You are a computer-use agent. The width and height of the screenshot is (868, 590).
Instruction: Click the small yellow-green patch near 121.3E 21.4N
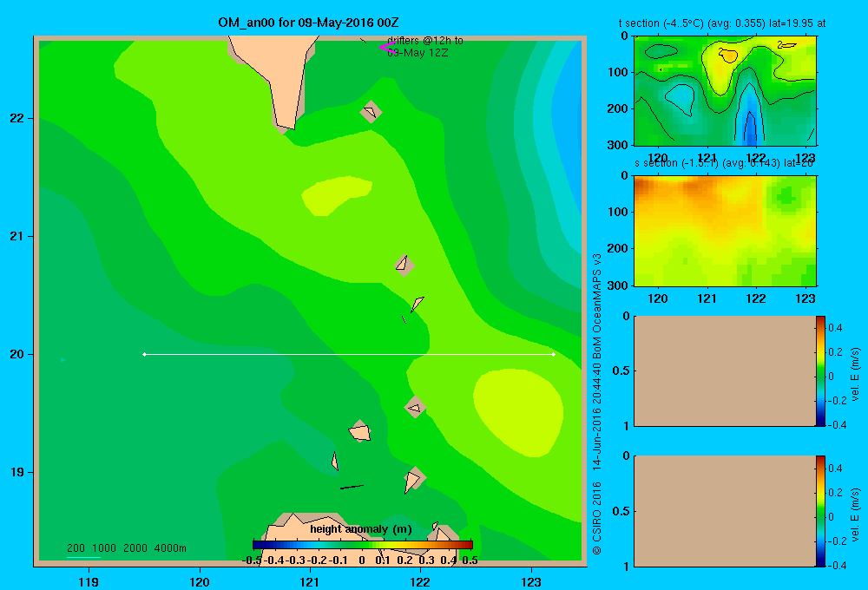pyautogui.click(x=335, y=195)
